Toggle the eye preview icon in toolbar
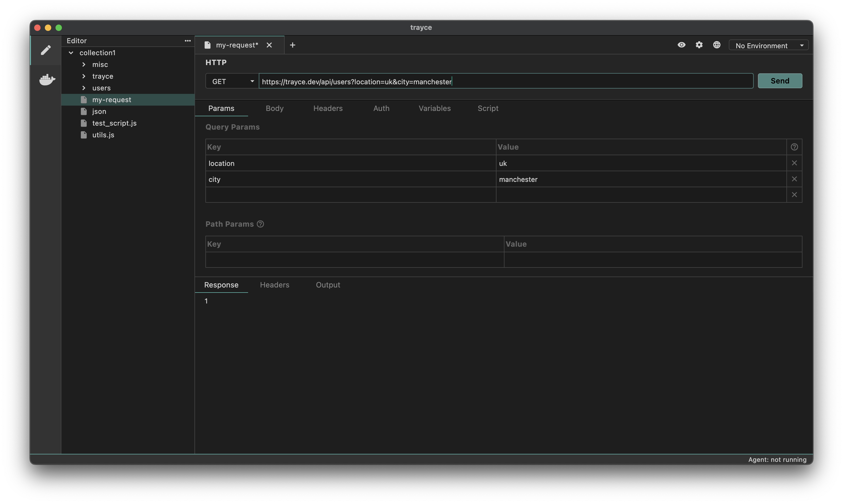The width and height of the screenshot is (843, 504). point(681,45)
